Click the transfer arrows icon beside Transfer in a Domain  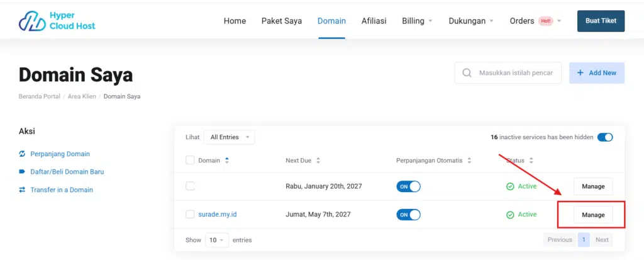coord(22,190)
